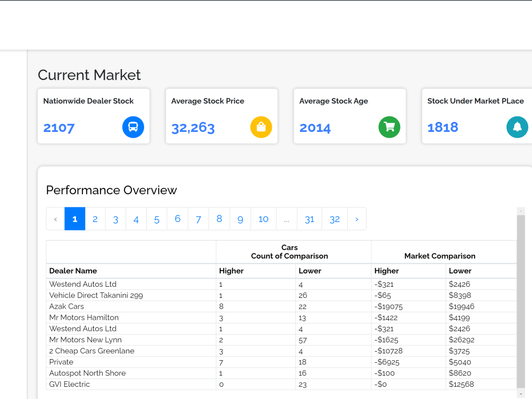
Task: Click the 57 lower count for Mr Motors New Lynn
Action: 303,340
